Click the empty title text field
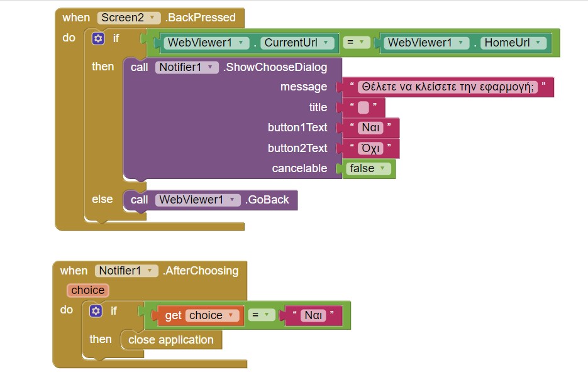 [x=363, y=107]
